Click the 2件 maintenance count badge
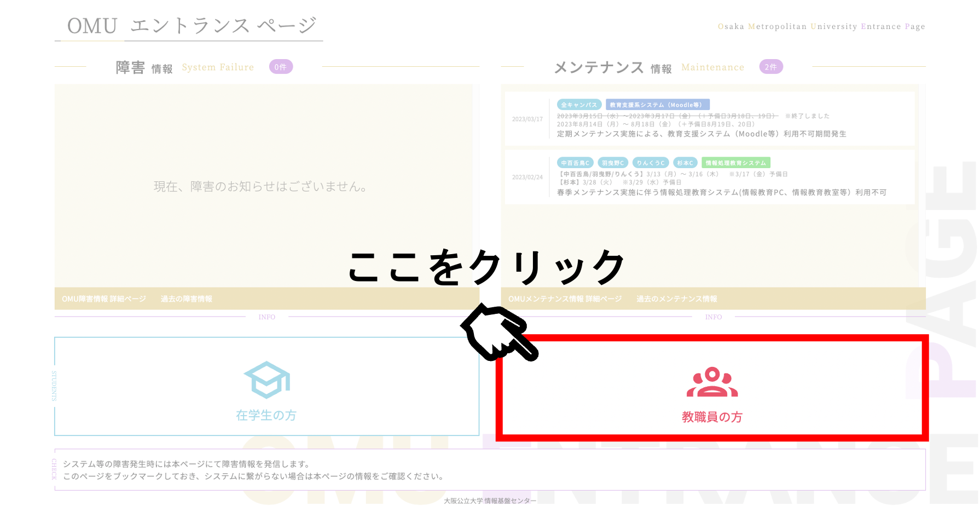This screenshot has height=511, width=980. (771, 67)
